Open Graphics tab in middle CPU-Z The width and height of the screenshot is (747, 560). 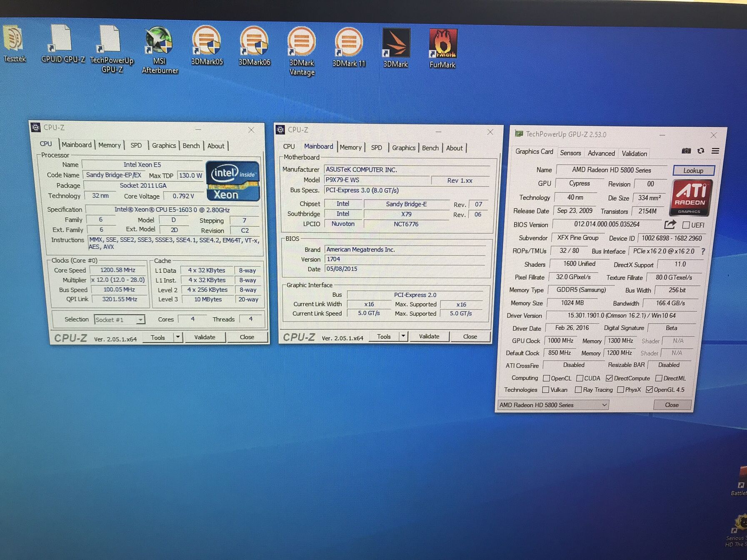(404, 148)
